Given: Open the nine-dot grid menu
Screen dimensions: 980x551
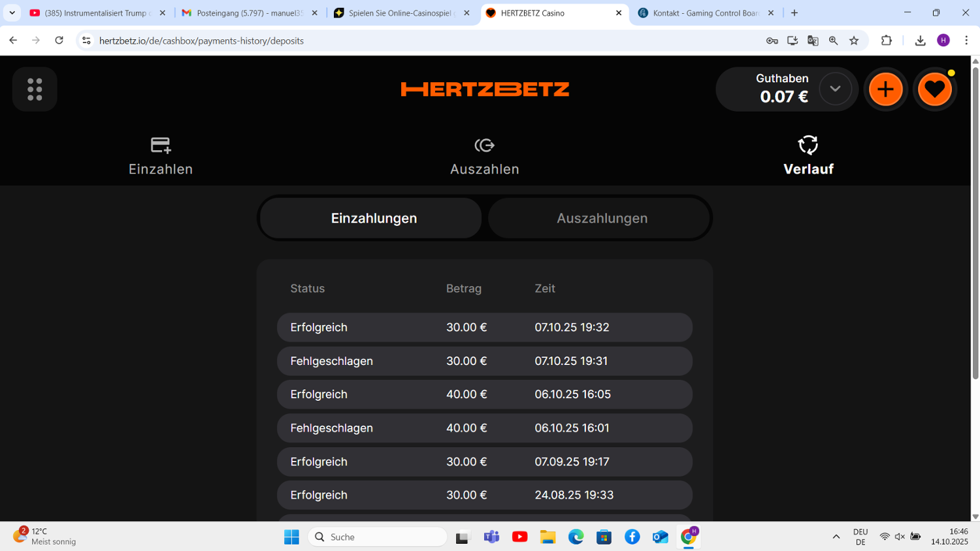Looking at the screenshot, I should coord(35,89).
